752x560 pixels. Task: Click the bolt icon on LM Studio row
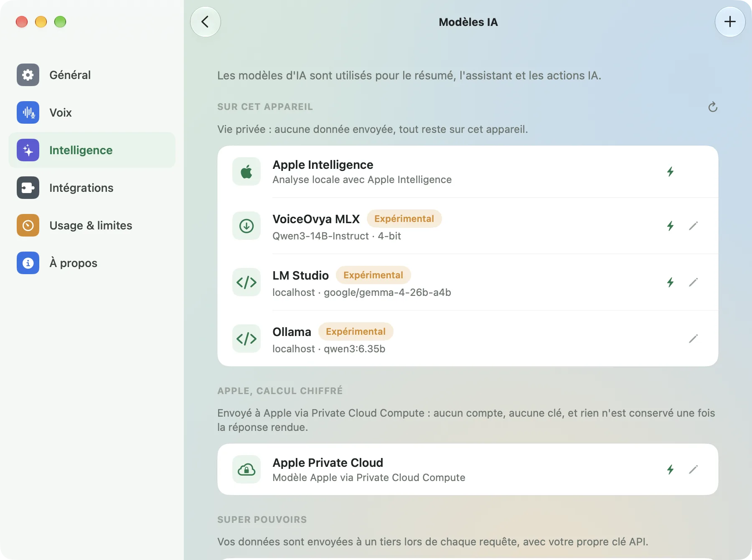point(670,282)
